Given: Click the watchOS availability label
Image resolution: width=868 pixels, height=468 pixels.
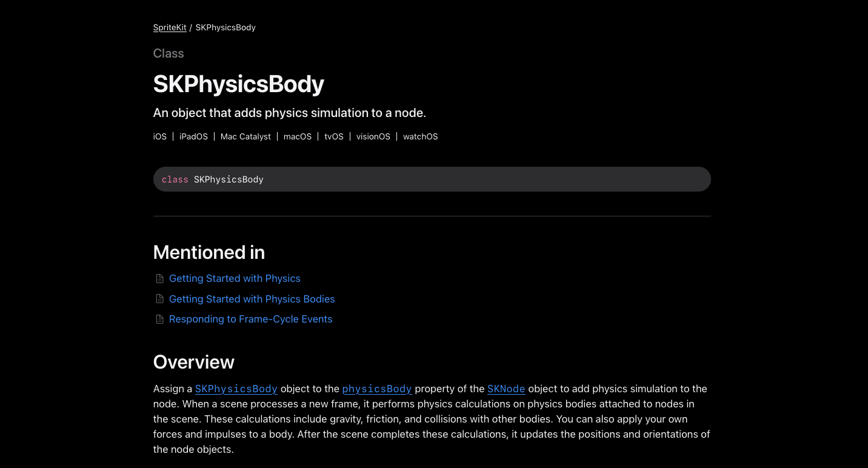Looking at the screenshot, I should click(x=421, y=136).
